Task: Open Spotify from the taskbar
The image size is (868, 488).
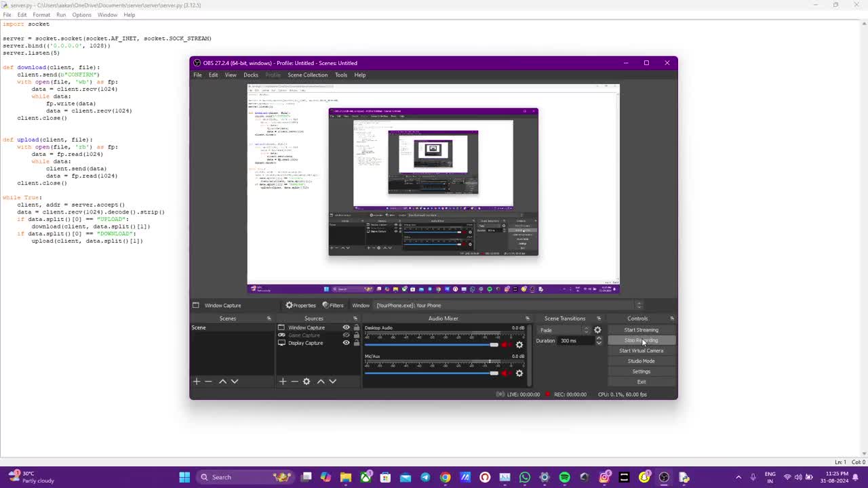Action: 564,477
